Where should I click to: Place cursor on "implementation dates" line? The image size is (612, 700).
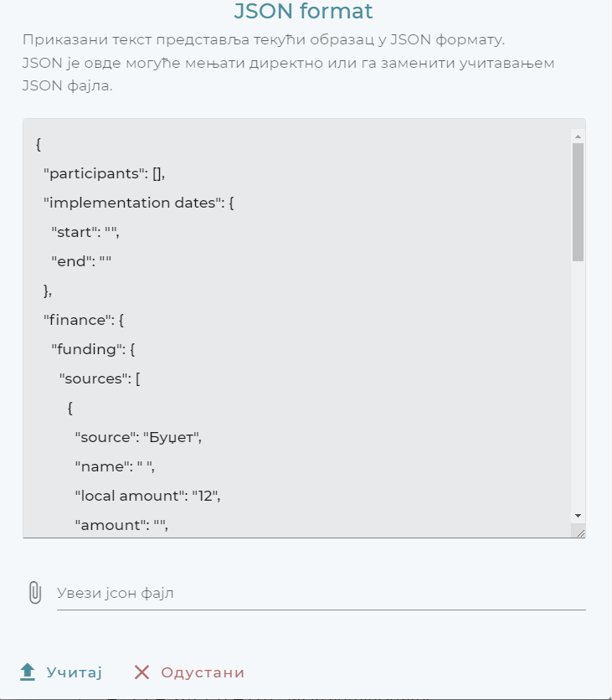click(138, 203)
